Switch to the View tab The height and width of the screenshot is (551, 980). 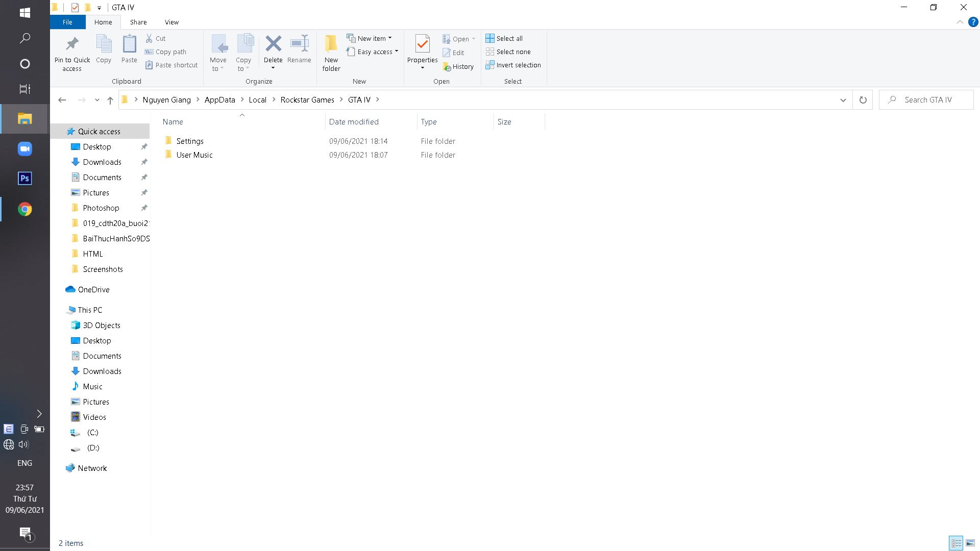click(171, 22)
